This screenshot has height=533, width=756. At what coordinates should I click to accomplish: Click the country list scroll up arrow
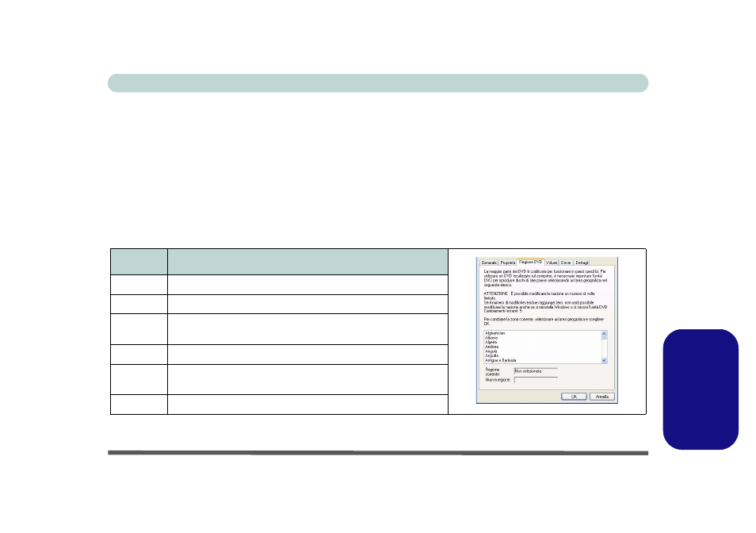point(604,334)
